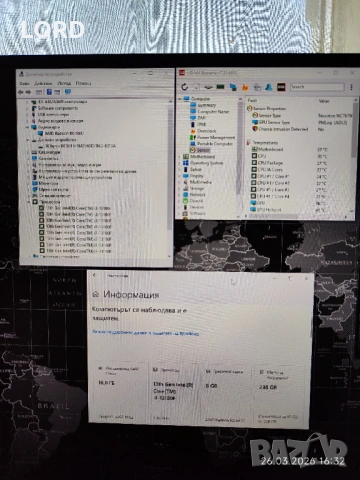Open AIDA64 three-dot options menu
Viewport: 360px width, 480px height.
coord(351,87)
